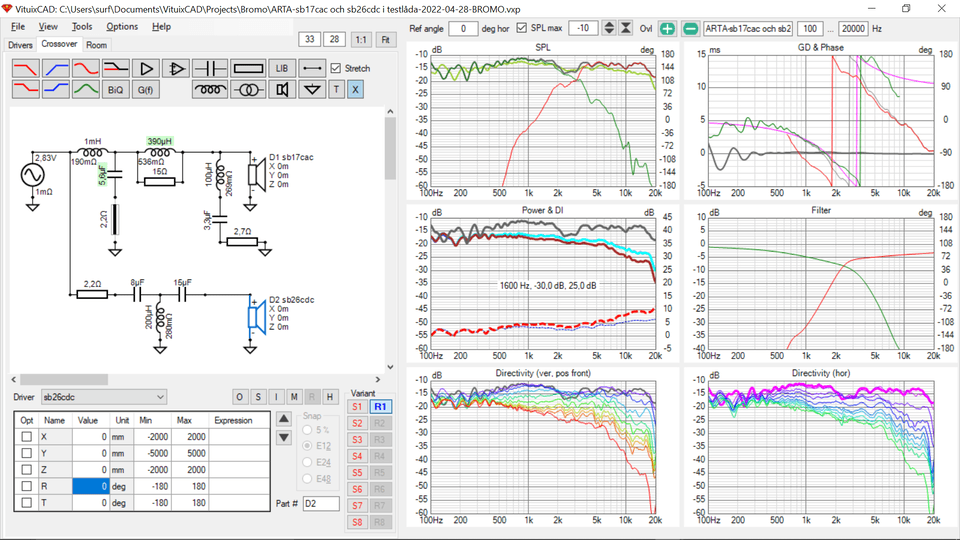Insert a capacitor component
This screenshot has height=540, width=960.
click(210, 68)
